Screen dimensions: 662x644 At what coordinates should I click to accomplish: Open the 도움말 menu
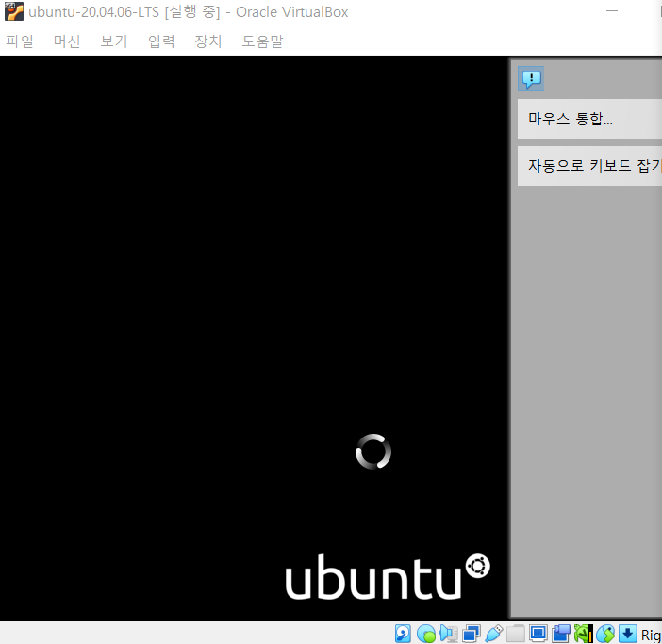click(x=262, y=41)
